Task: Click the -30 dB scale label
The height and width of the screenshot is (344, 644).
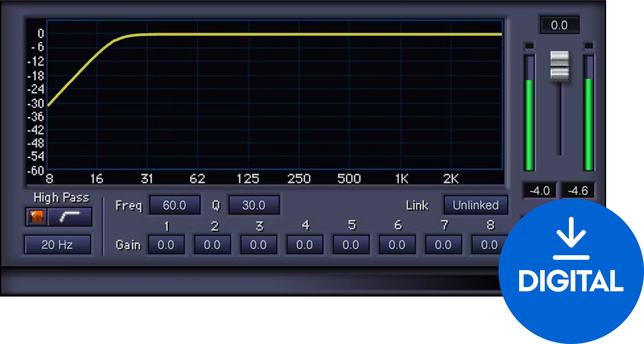Action: tap(36, 103)
